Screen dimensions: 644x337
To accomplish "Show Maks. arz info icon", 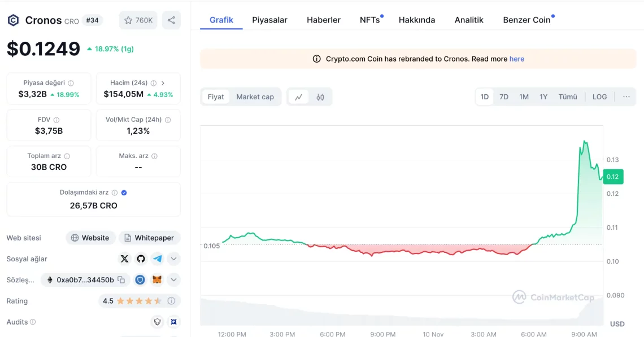I will pyautogui.click(x=154, y=156).
